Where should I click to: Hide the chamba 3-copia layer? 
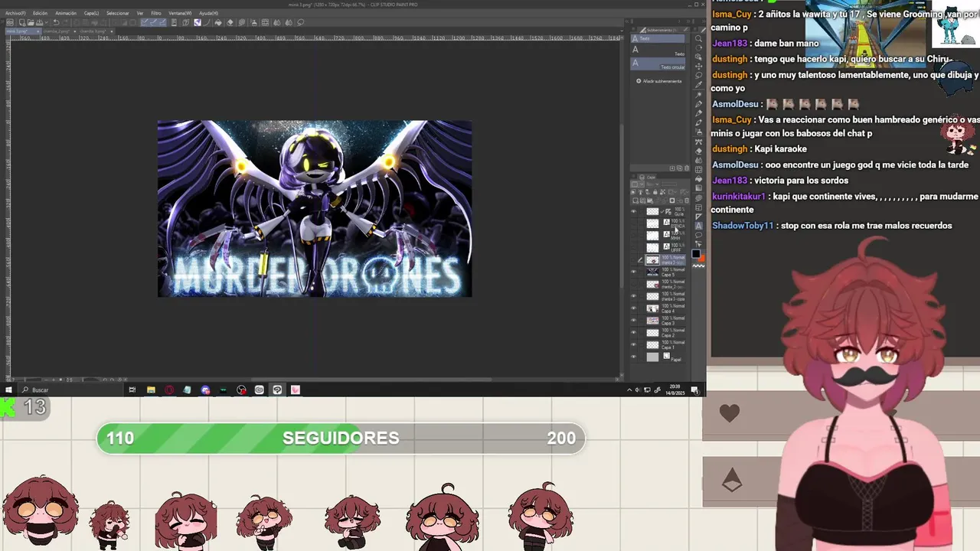pyautogui.click(x=633, y=295)
